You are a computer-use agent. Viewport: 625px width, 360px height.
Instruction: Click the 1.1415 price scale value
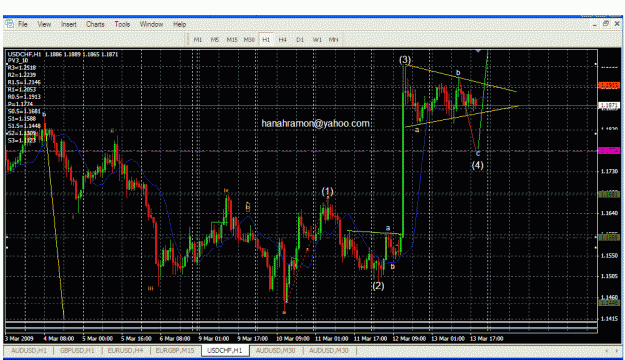[x=609, y=319]
